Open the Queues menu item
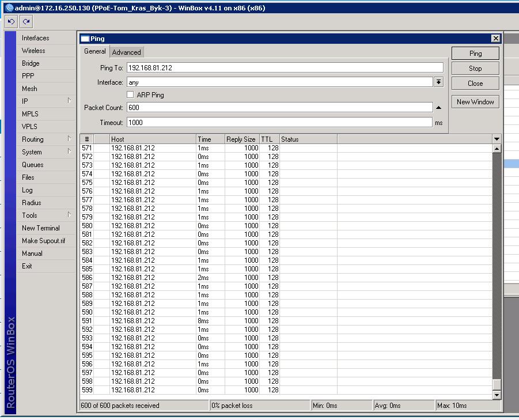This screenshot has width=519, height=420. click(46, 165)
